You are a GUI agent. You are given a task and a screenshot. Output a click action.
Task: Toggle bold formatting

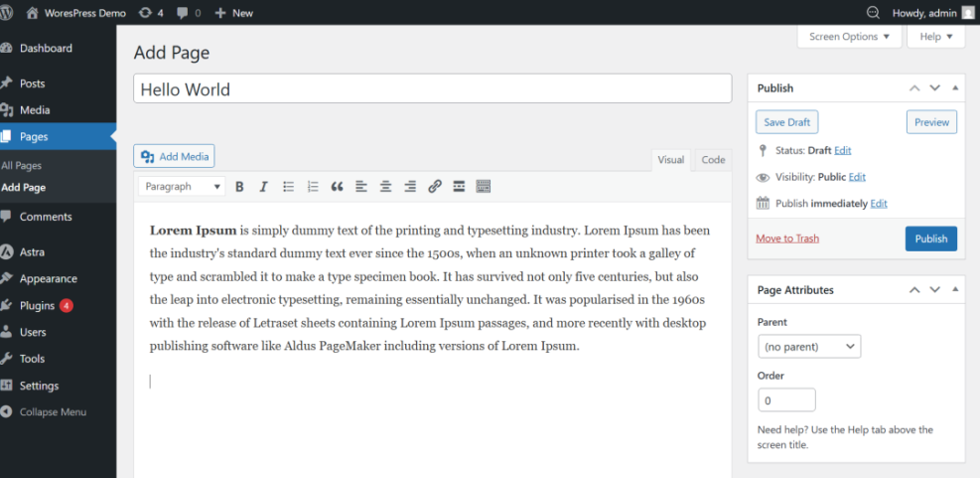[239, 187]
